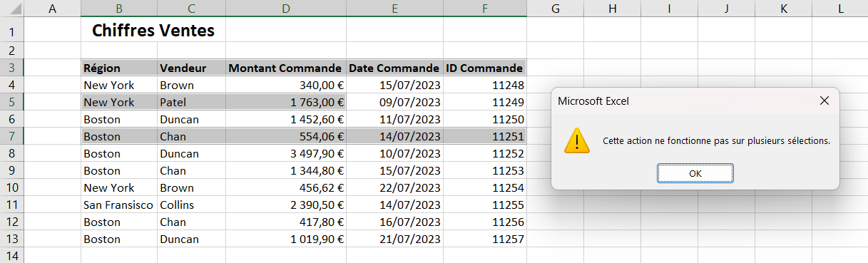Close the Microsoft Excel warning dialog
Viewport: 868px width, 263px height.
824,100
